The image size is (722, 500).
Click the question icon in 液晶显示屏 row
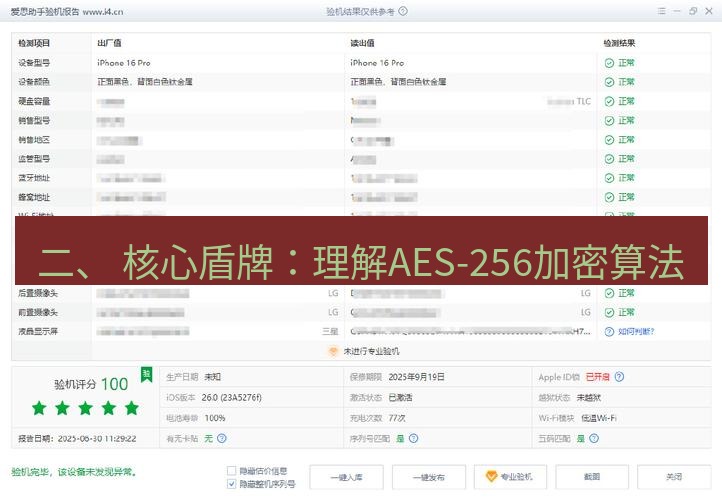(x=609, y=331)
